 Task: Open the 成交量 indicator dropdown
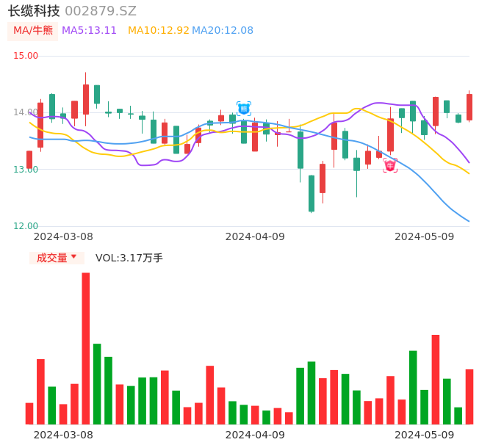[x=57, y=258]
